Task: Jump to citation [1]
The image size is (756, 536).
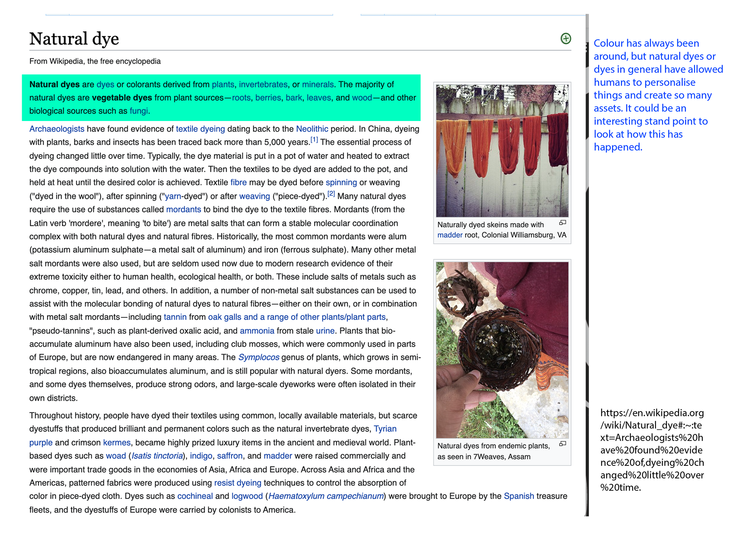Action: point(314,140)
